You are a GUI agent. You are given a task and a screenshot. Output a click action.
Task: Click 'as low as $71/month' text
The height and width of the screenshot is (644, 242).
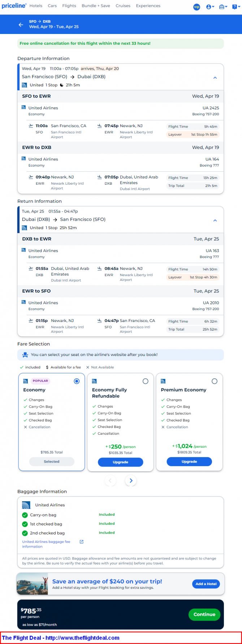(x=39, y=624)
